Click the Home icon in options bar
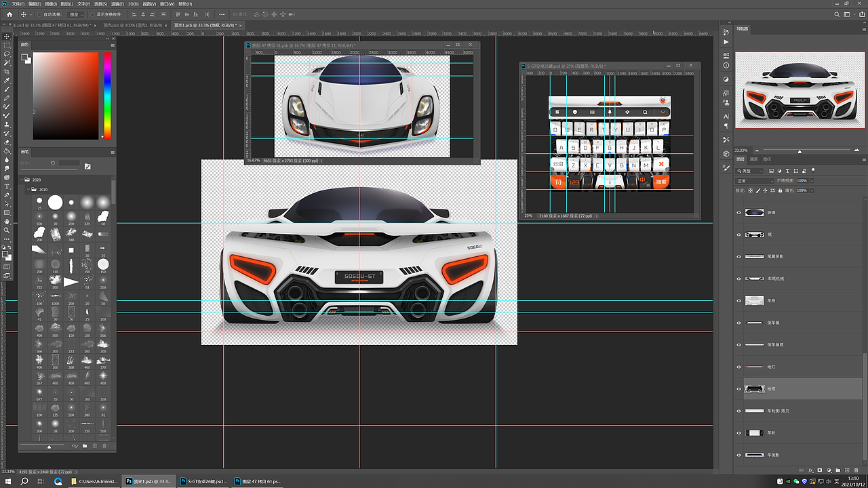868x488 pixels. [x=9, y=14]
